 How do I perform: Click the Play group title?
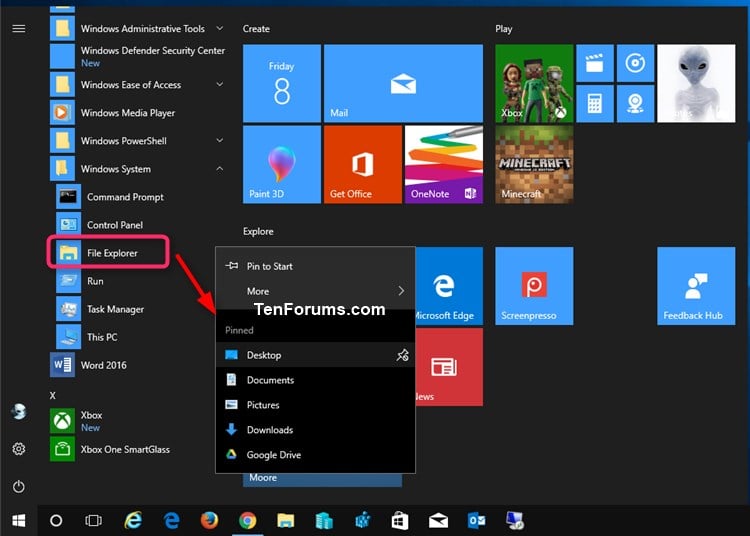[x=504, y=29]
